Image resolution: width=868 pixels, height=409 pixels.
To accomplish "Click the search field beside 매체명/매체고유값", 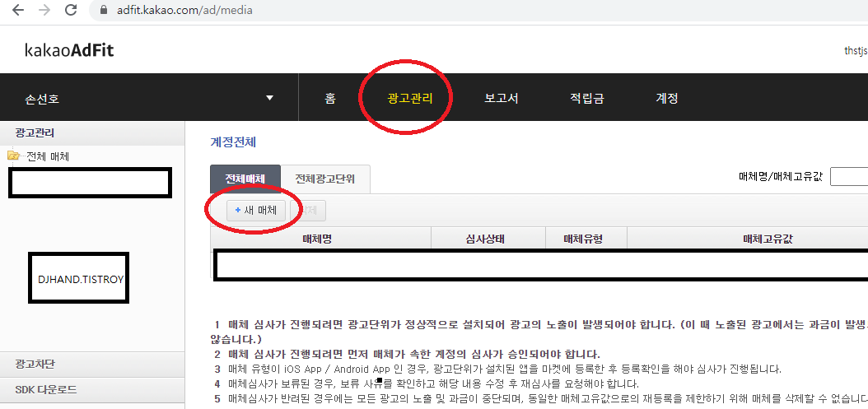I will [849, 177].
